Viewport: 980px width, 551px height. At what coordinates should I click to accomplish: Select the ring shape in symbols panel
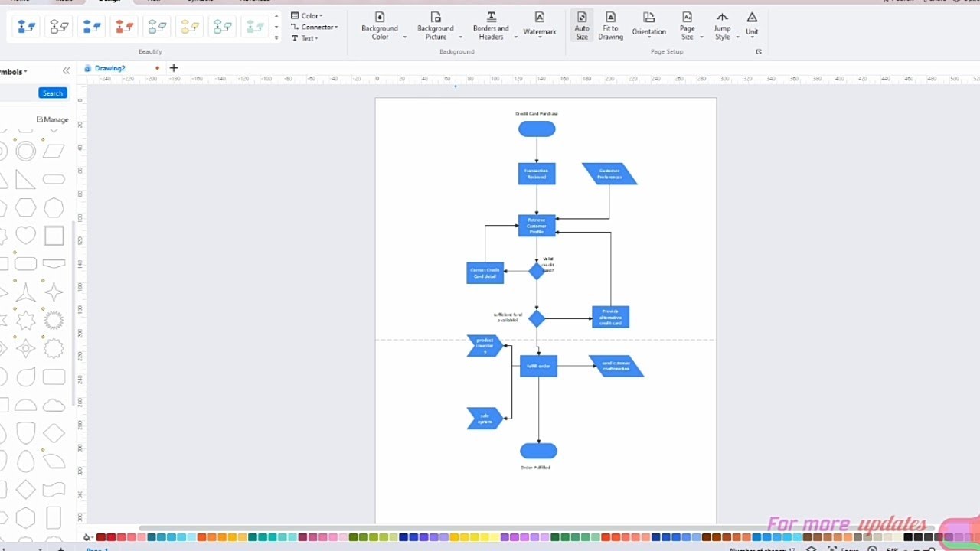pyautogui.click(x=26, y=151)
